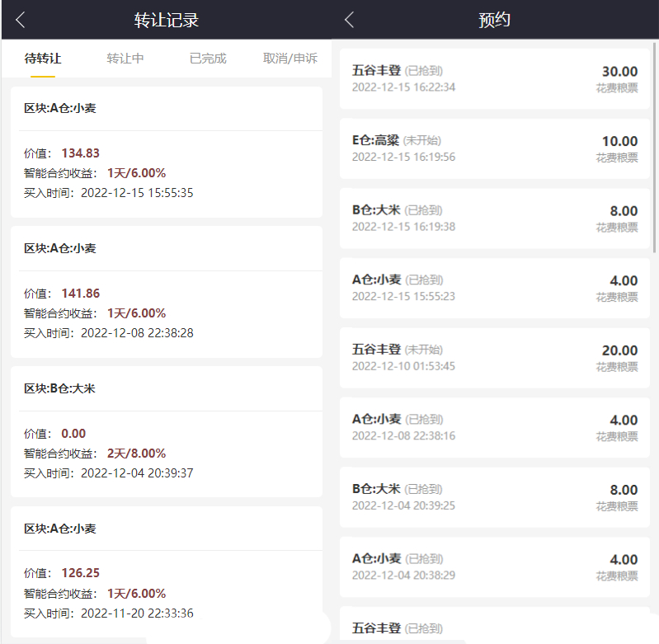Select A仓:小麦 reservation dated 2022-12-08
659x644 pixels.
pyautogui.click(x=495, y=428)
